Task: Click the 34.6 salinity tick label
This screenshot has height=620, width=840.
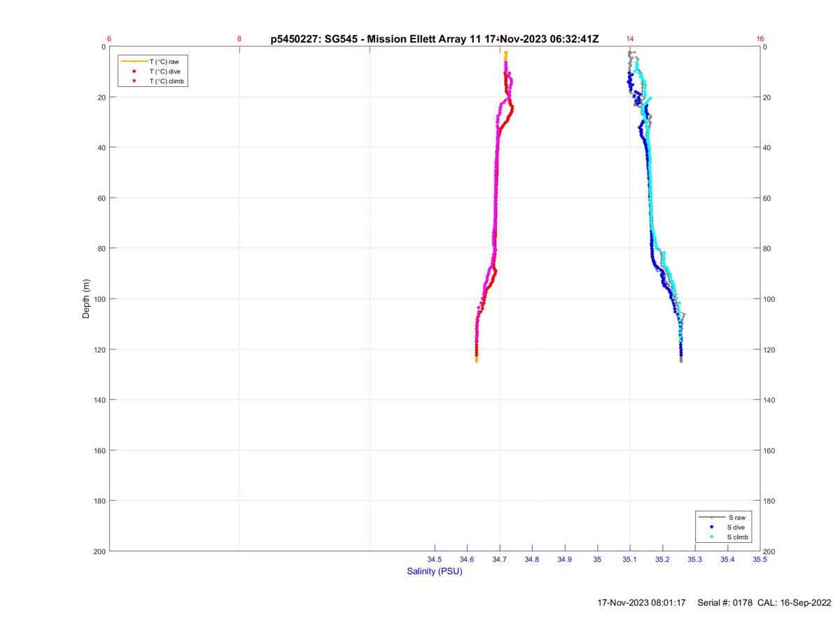Action: [x=467, y=559]
